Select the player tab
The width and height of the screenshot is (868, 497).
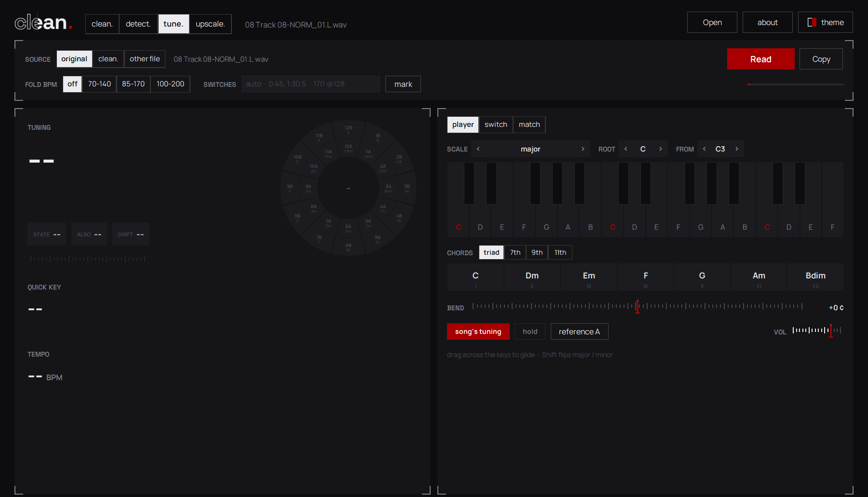coord(463,124)
